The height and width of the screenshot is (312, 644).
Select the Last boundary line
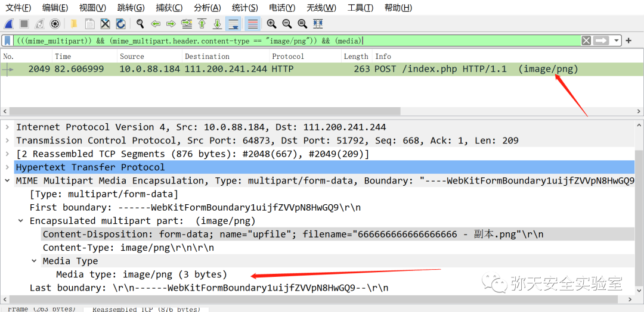(209, 288)
